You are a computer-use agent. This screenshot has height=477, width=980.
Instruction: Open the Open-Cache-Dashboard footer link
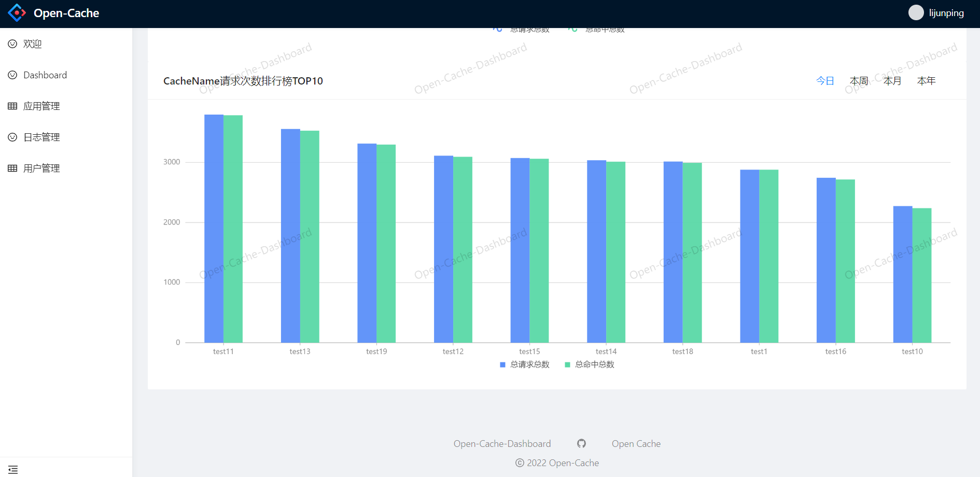(502, 444)
